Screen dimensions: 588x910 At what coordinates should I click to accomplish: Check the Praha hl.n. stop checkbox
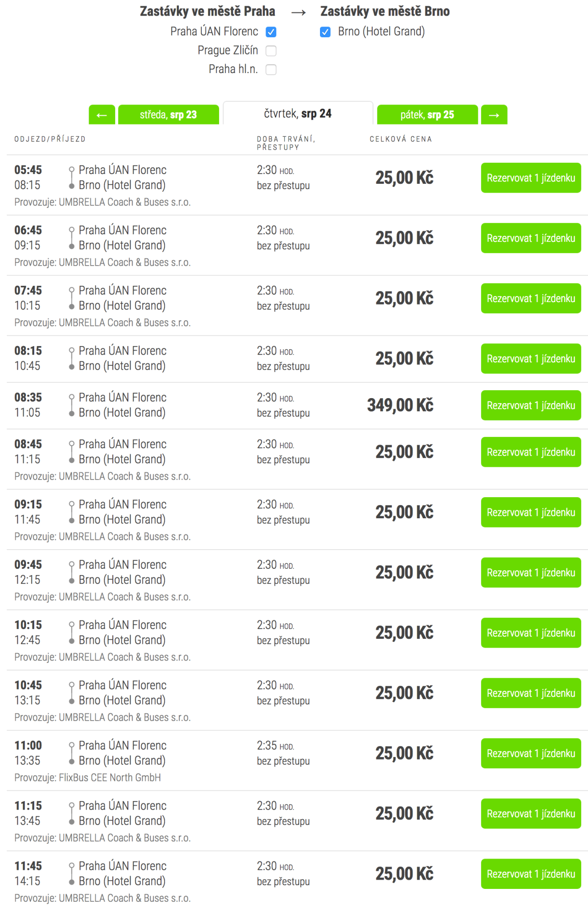(x=271, y=70)
